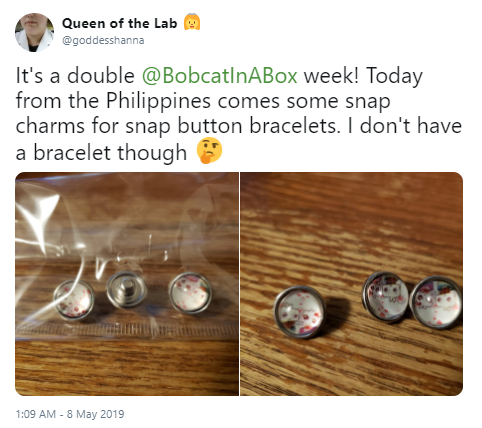Click the word Today in the tweet text

394,76
